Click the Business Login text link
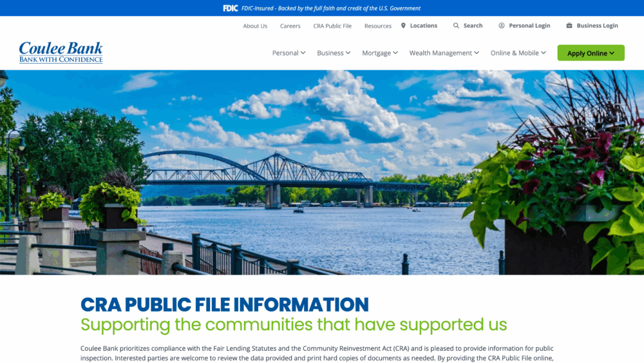Viewport: 644px width, 363px height. point(597,26)
